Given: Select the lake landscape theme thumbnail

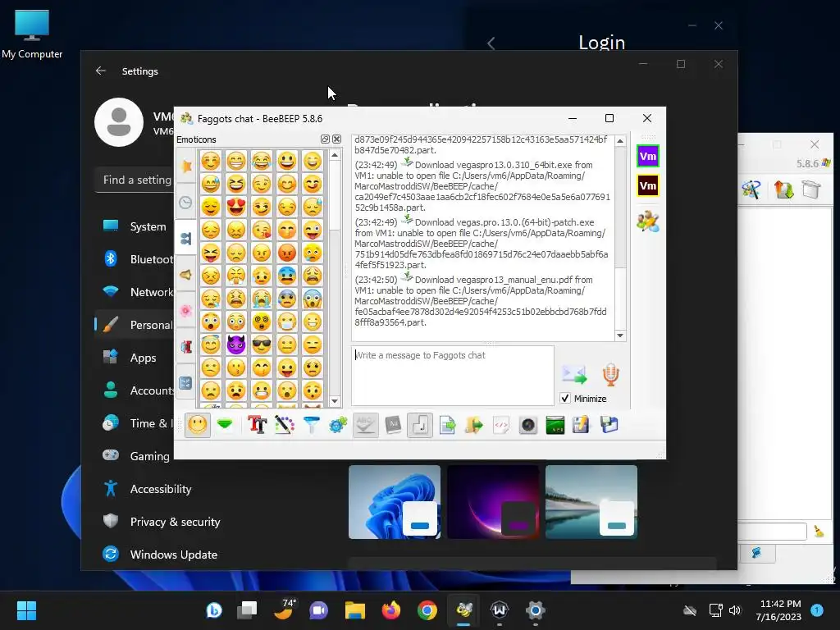Looking at the screenshot, I should click(591, 502).
